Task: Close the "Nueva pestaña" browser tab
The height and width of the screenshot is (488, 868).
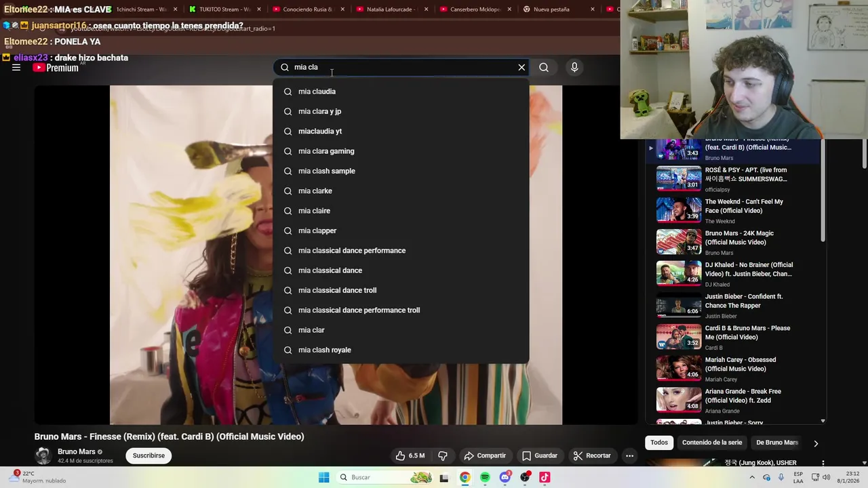Action: [593, 9]
